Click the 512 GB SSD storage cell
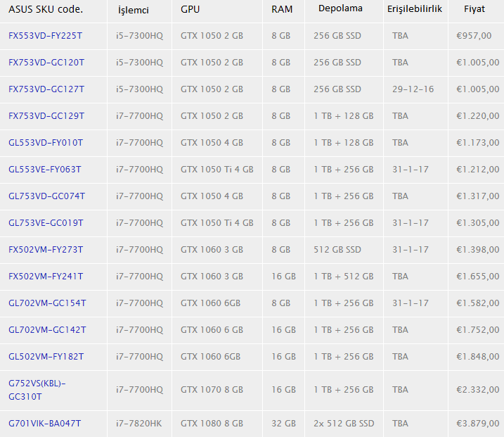This screenshot has height=437, width=504. 337,249
